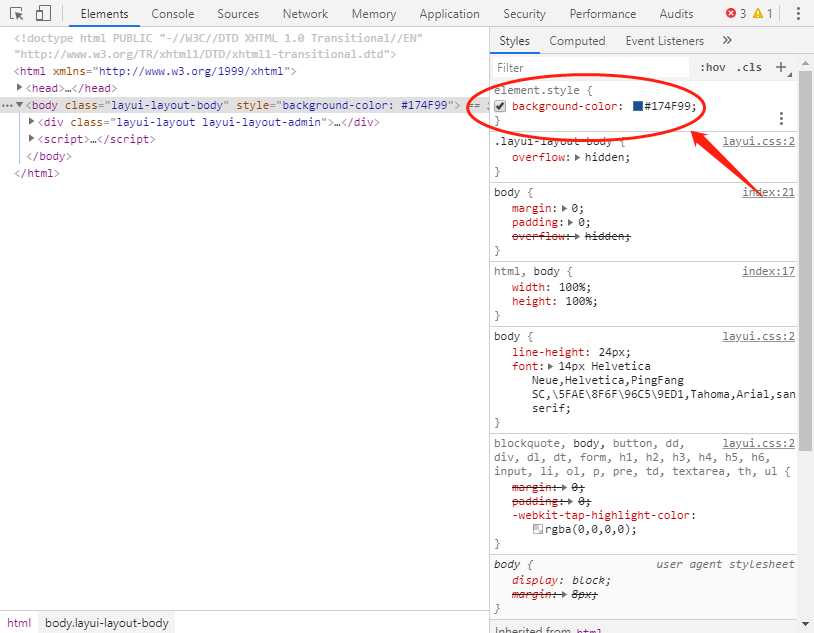Select body.layui-layout-body breadcrumb
This screenshot has width=814, height=633.
tap(106, 623)
